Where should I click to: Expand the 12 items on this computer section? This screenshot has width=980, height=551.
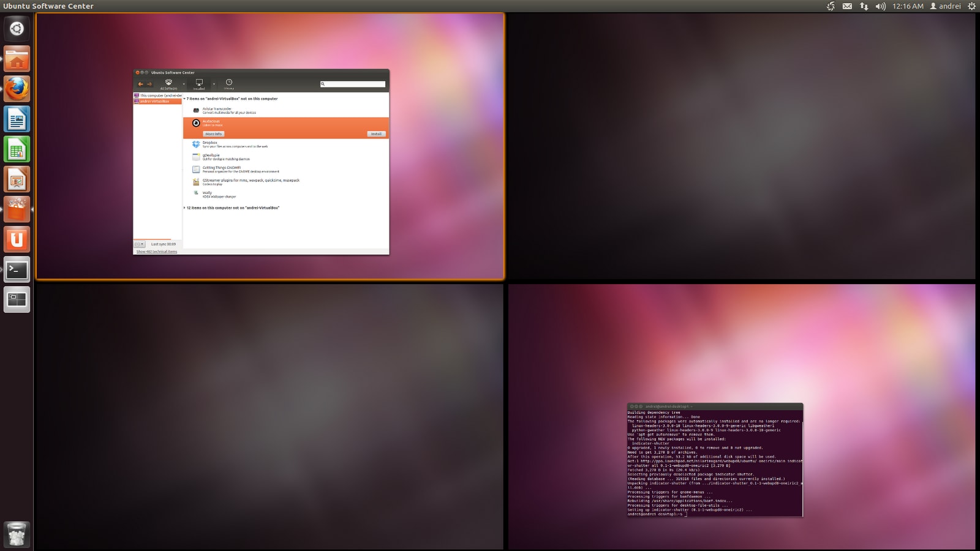pyautogui.click(x=184, y=208)
